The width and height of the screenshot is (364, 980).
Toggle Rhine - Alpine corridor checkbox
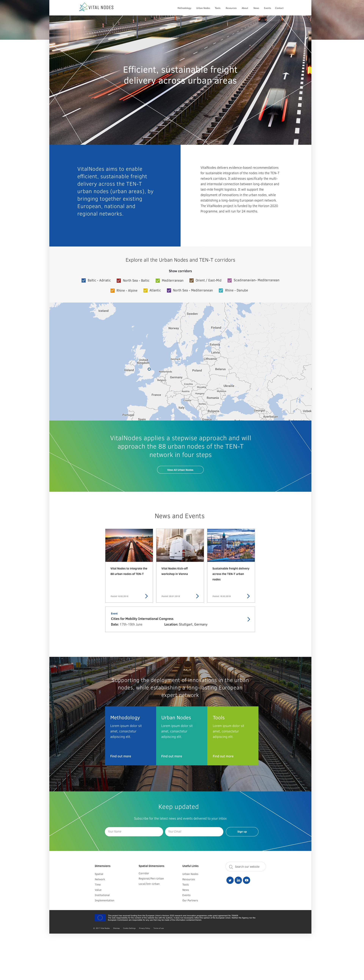click(x=112, y=290)
